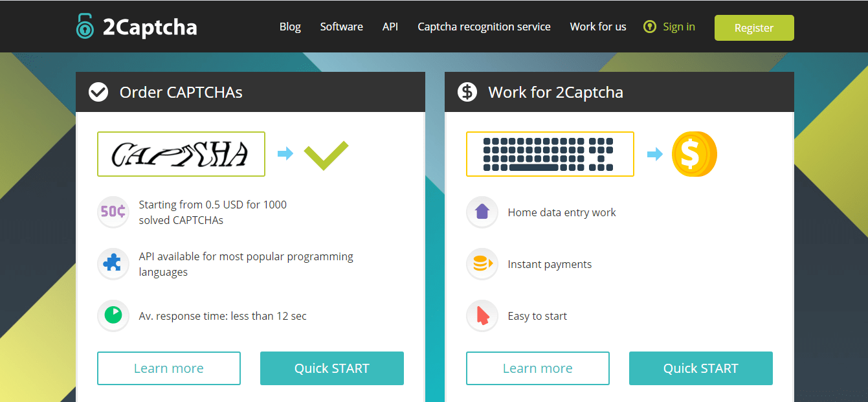This screenshot has height=402, width=868.
Task: Click the coins stack instant payments icon
Action: [x=482, y=264]
